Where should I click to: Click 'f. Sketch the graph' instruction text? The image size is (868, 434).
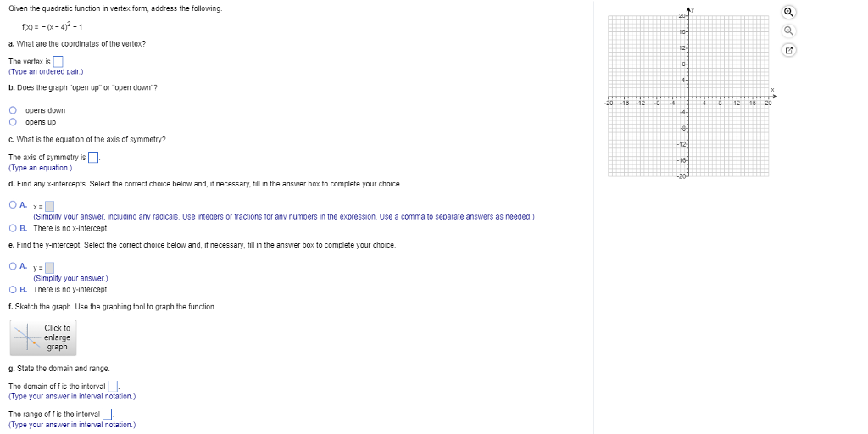tap(113, 307)
